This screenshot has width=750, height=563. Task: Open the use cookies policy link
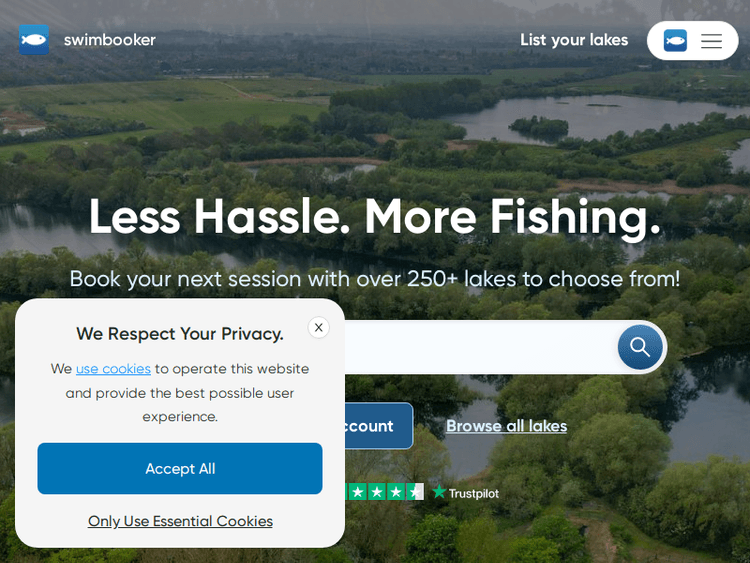(x=113, y=369)
